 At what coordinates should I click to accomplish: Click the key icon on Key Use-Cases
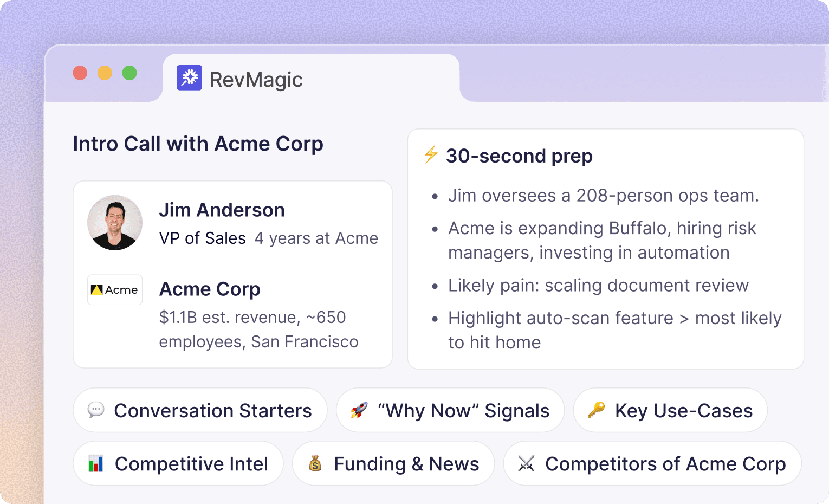click(597, 410)
